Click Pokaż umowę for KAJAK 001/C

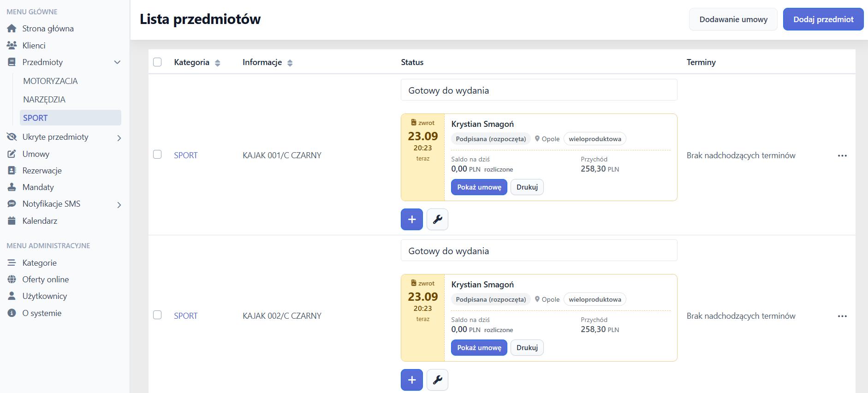(479, 187)
